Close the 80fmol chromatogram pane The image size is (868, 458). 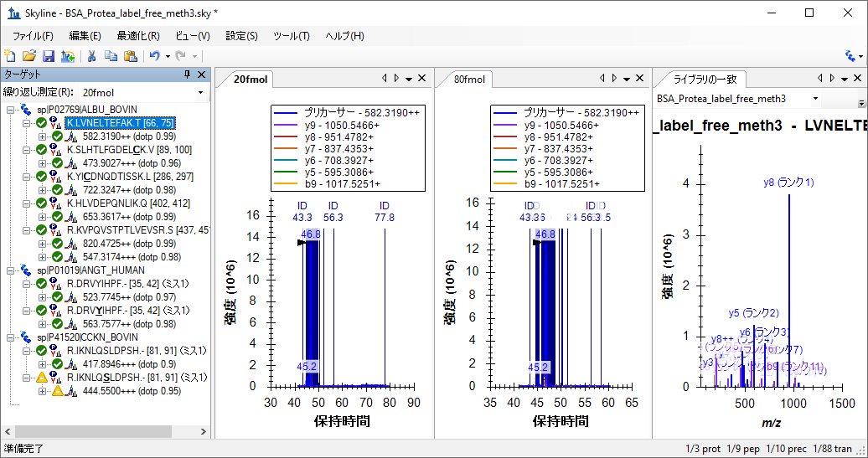pyautogui.click(x=640, y=79)
